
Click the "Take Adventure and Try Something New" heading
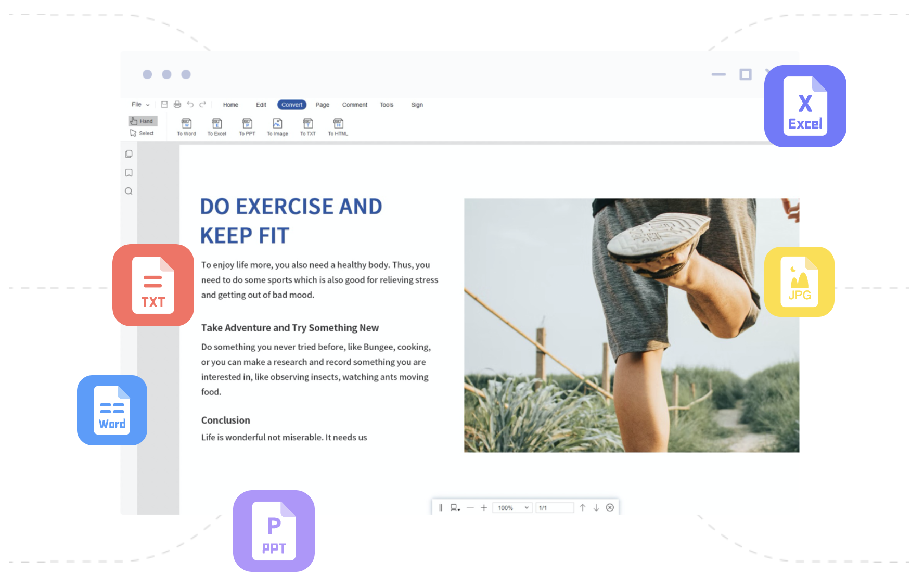(290, 328)
